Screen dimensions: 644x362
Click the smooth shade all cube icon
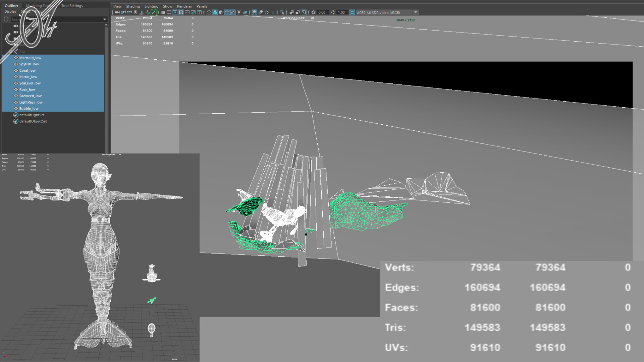(x=215, y=12)
